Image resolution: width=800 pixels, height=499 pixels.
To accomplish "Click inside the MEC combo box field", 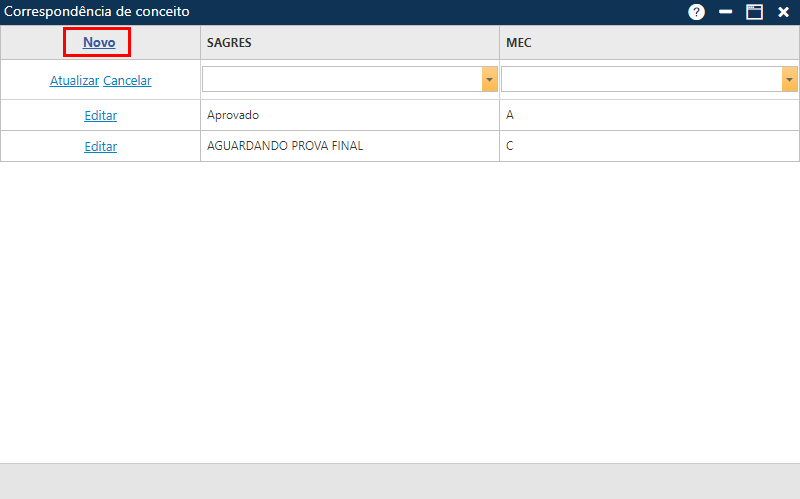I will 641,79.
